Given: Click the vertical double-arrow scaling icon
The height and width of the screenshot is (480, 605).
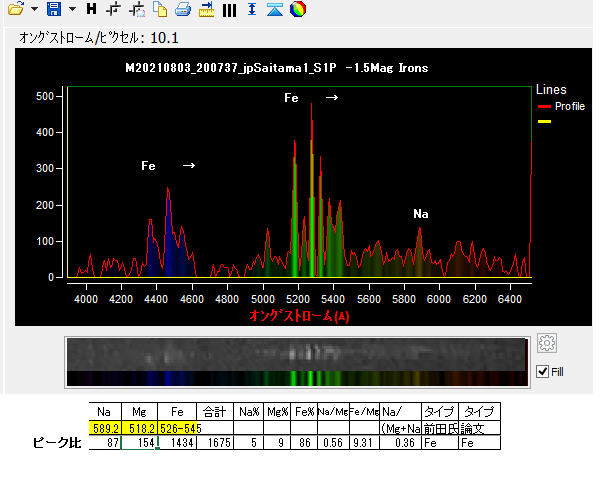Looking at the screenshot, I should tap(252, 9).
